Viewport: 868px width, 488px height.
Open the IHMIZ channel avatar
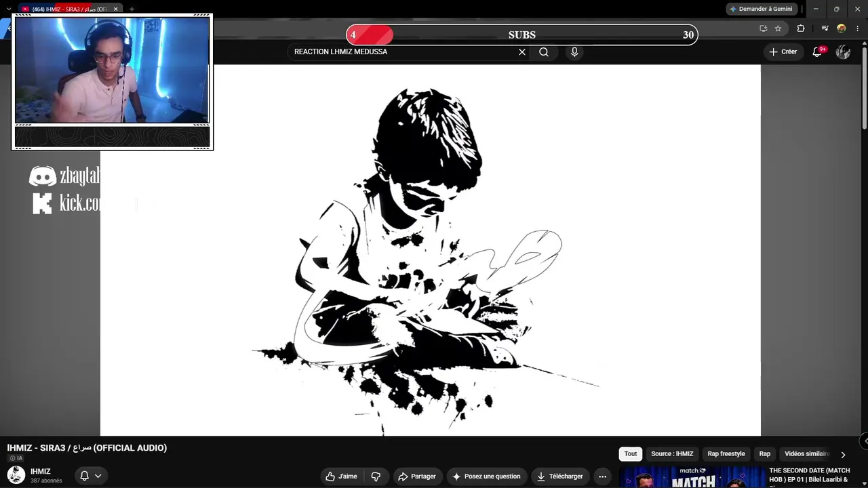(x=16, y=475)
